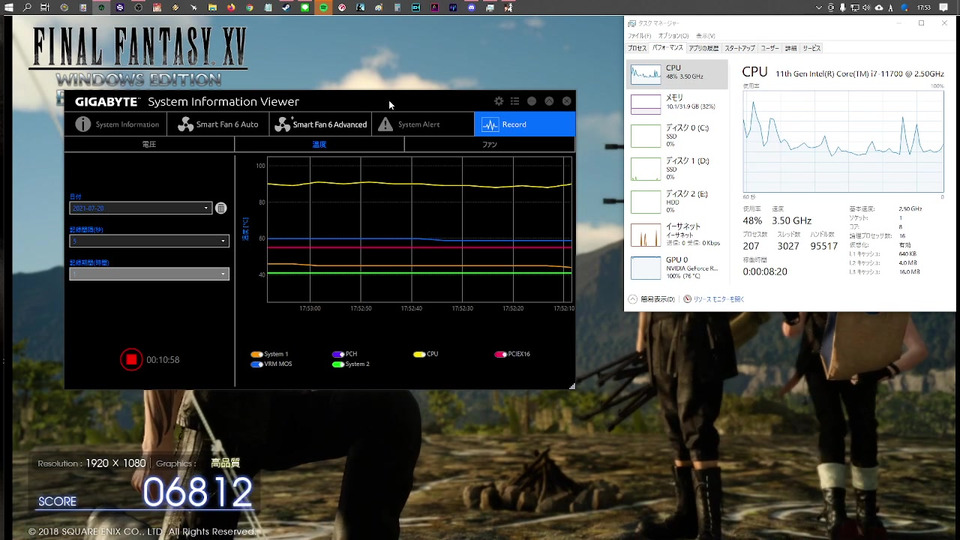Select the ファン sub-tab
This screenshot has width=960, height=540.
(x=489, y=145)
